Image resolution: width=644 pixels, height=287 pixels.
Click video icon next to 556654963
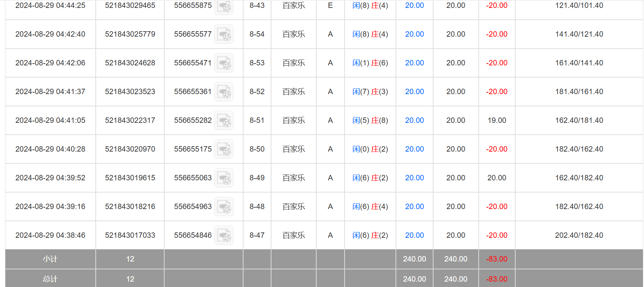click(x=224, y=207)
